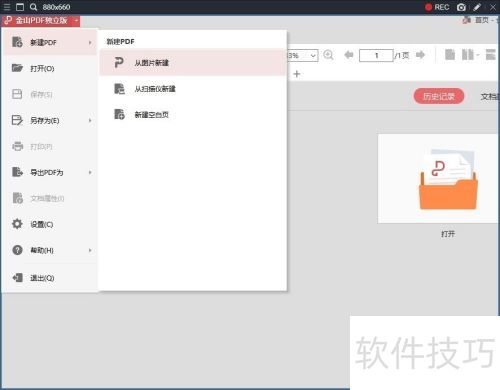Click the 另存为 save-as icon
The image size is (500, 390).
click(x=17, y=120)
